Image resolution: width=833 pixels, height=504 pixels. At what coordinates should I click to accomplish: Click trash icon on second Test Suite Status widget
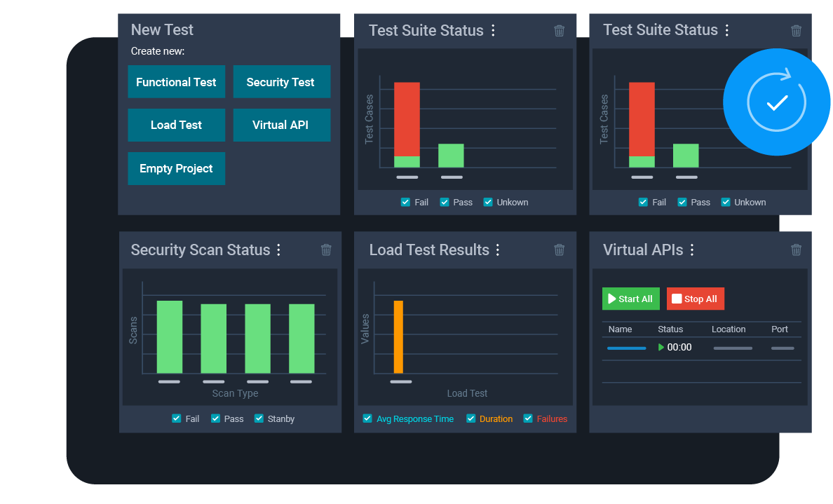tap(796, 31)
